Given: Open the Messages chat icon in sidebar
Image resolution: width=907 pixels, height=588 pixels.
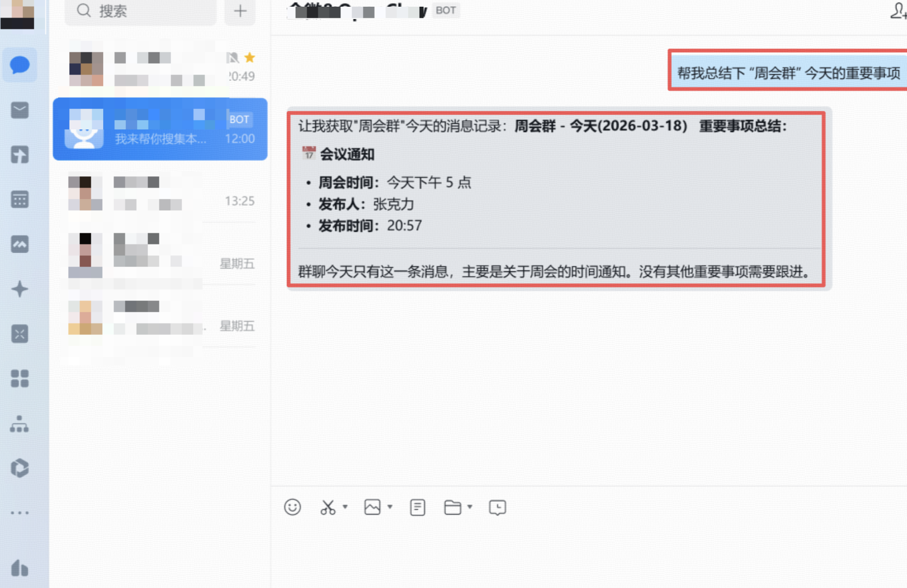Looking at the screenshot, I should [20, 65].
